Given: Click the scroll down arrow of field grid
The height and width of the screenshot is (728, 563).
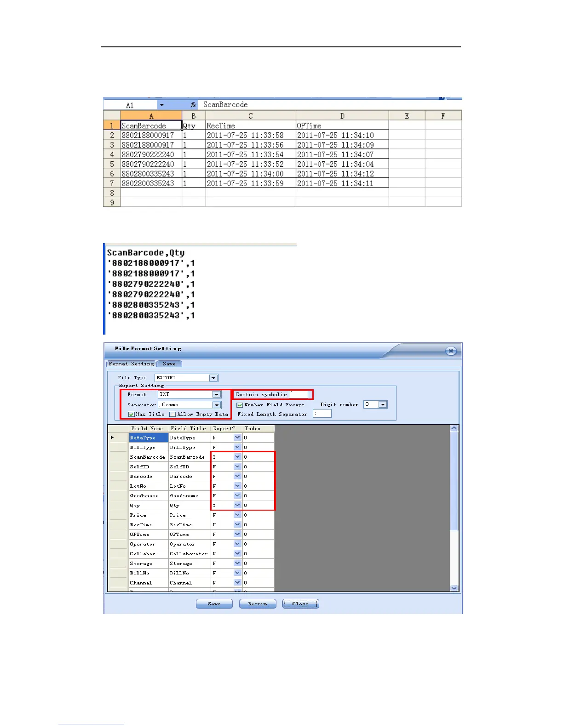Looking at the screenshot, I should click(454, 588).
